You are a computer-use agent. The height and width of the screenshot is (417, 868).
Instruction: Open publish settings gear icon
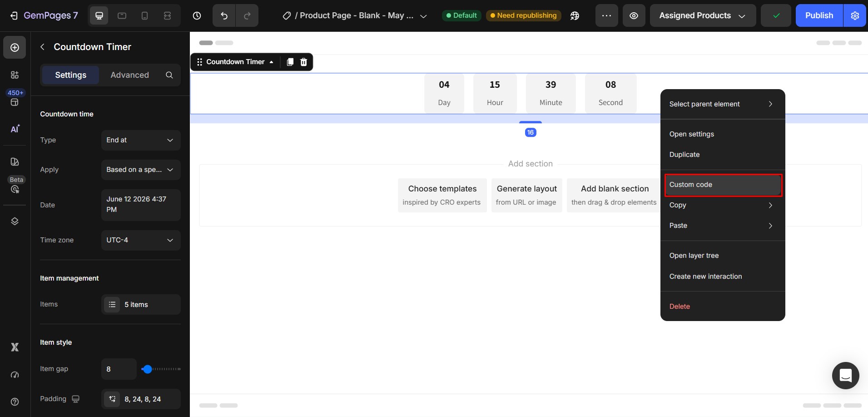(x=855, y=15)
